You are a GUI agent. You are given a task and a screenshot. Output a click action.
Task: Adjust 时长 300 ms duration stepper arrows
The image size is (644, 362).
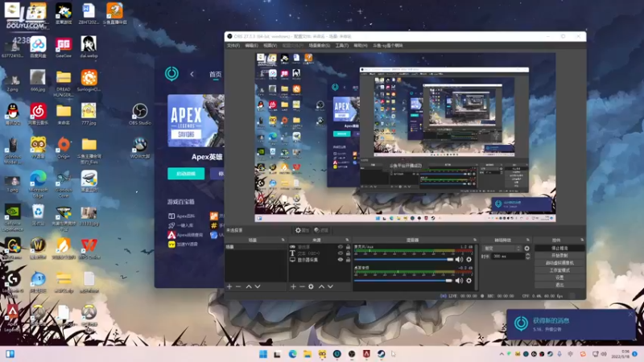[x=528, y=256]
